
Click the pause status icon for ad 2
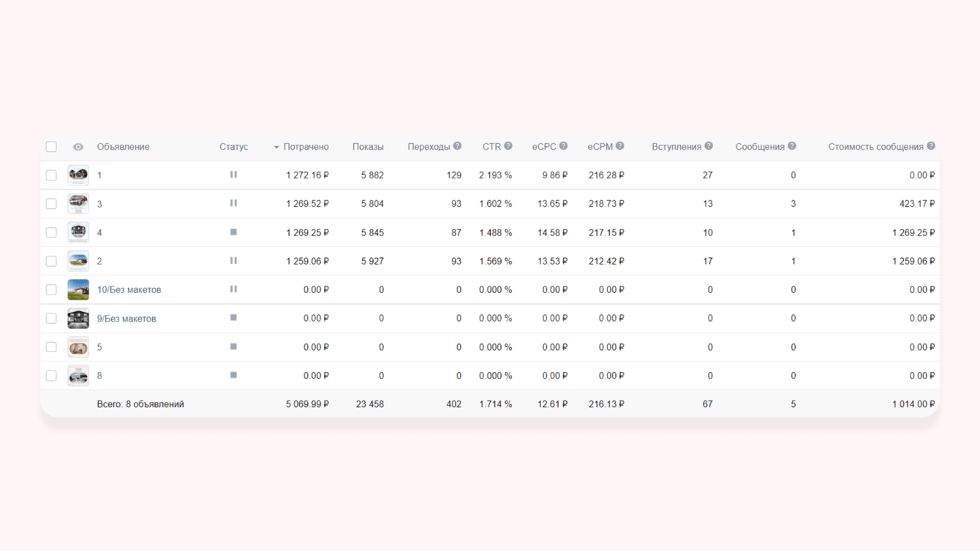coord(233,260)
